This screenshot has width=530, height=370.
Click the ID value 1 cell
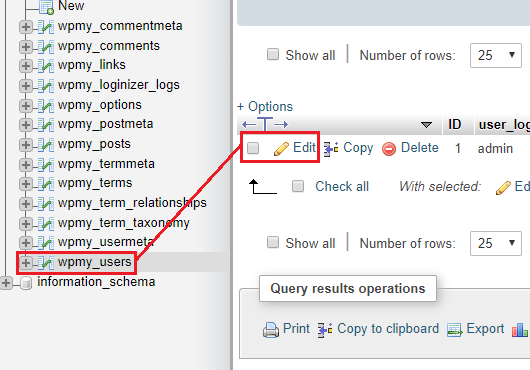pyautogui.click(x=458, y=148)
